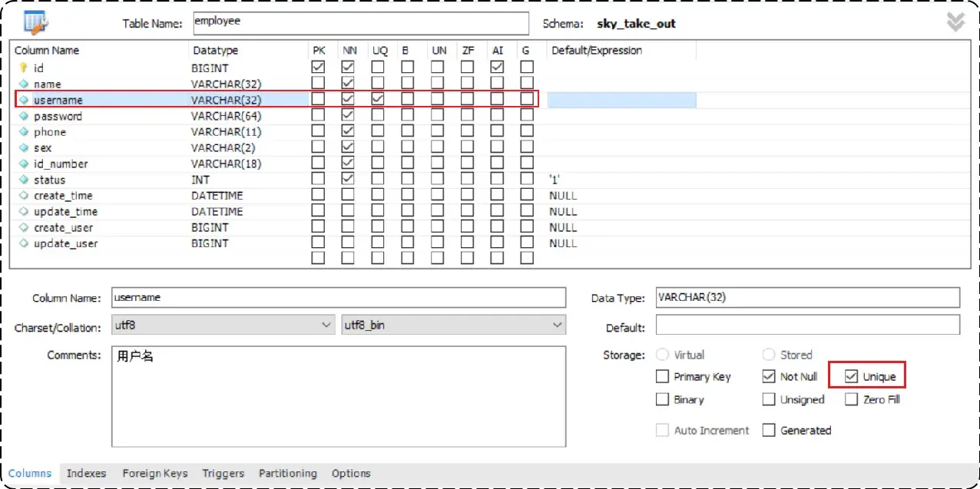Toggle the Not Null checkbox in Storage

coord(769,376)
